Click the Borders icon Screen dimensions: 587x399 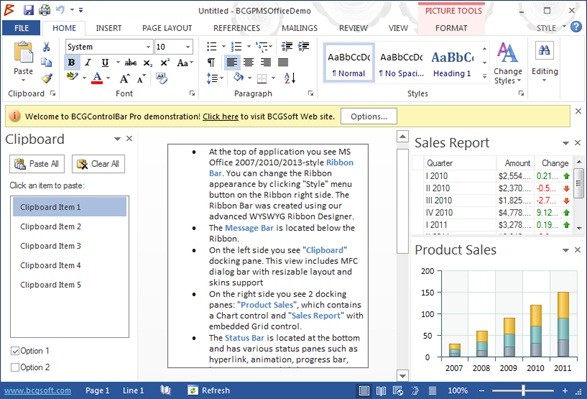(x=262, y=78)
